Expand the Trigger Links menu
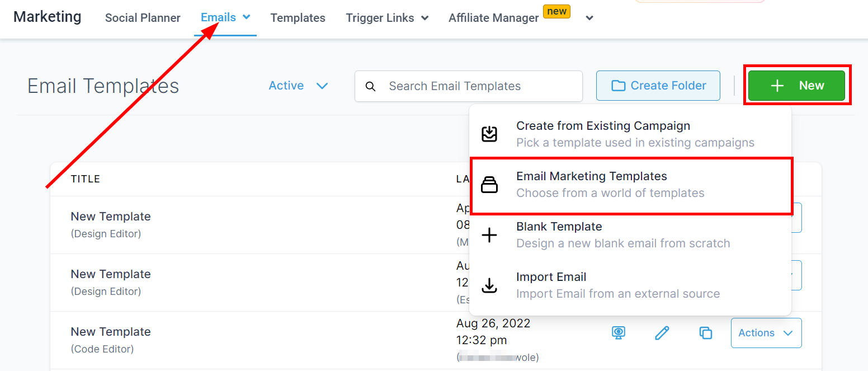Viewport: 868px width, 371px height. click(387, 18)
